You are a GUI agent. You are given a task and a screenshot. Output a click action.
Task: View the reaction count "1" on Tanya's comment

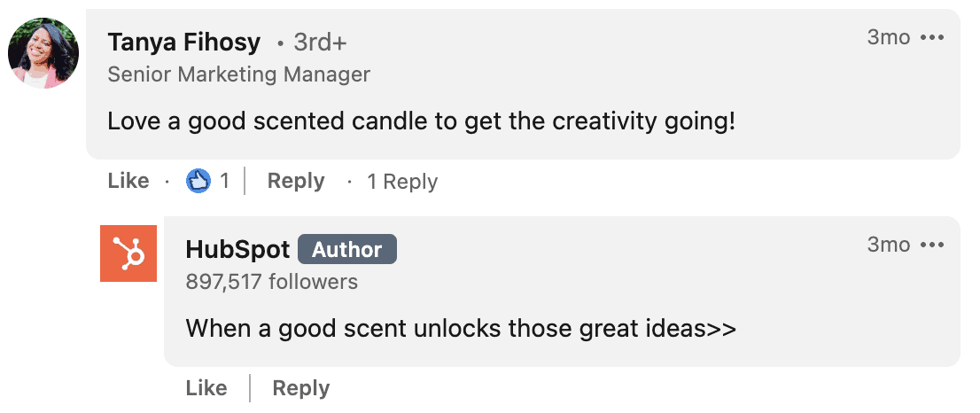coord(224,181)
